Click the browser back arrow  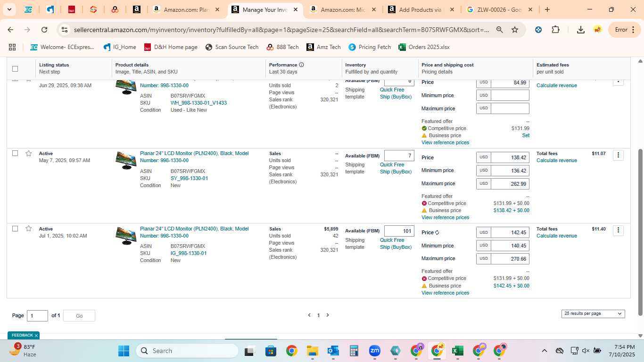click(10, 30)
